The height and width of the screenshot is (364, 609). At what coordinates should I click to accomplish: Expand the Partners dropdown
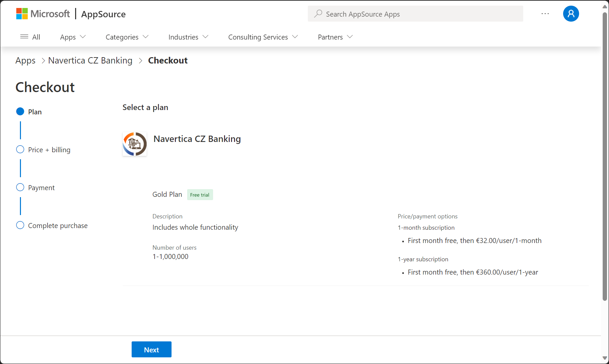coord(335,37)
